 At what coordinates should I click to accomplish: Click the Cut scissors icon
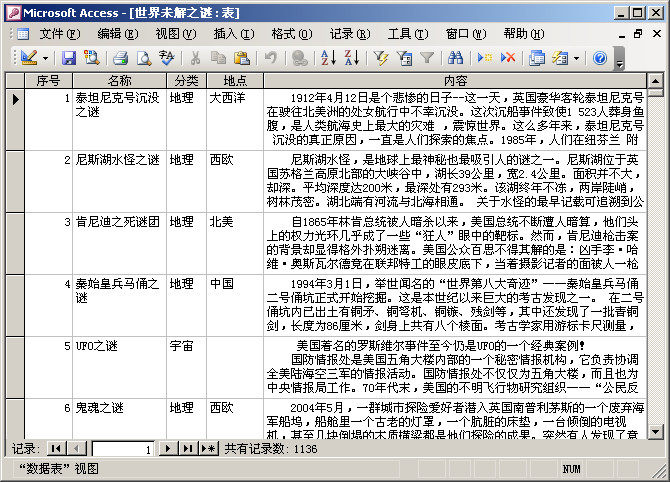click(x=195, y=58)
